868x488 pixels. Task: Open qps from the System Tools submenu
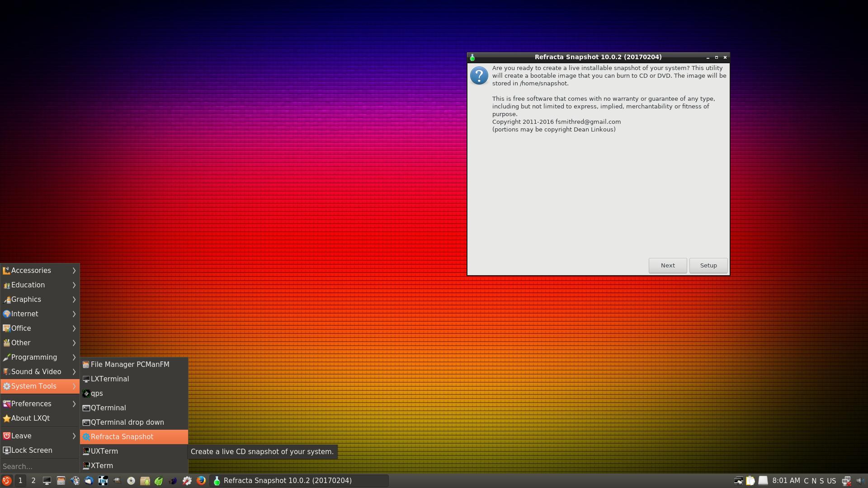[134, 394]
